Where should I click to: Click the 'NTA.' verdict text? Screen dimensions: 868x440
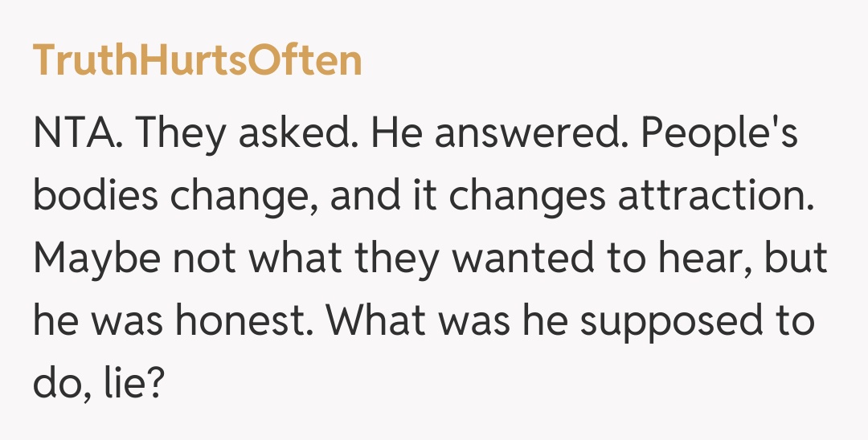(78, 133)
